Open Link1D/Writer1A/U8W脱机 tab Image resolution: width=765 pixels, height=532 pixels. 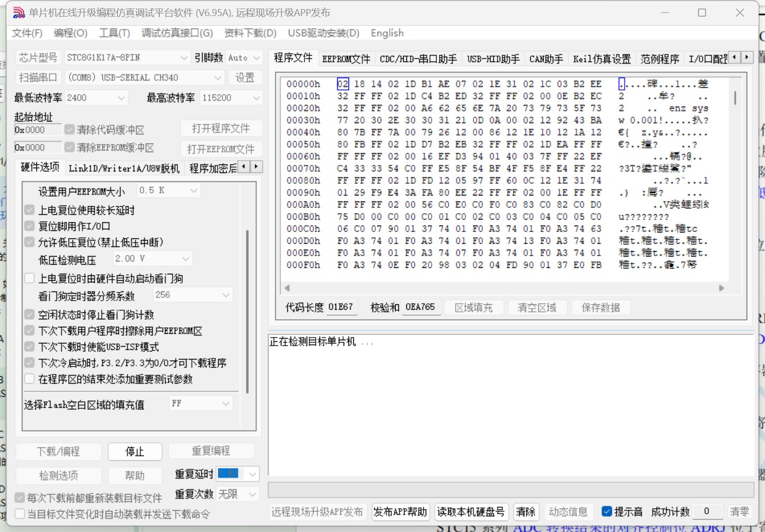(x=124, y=168)
